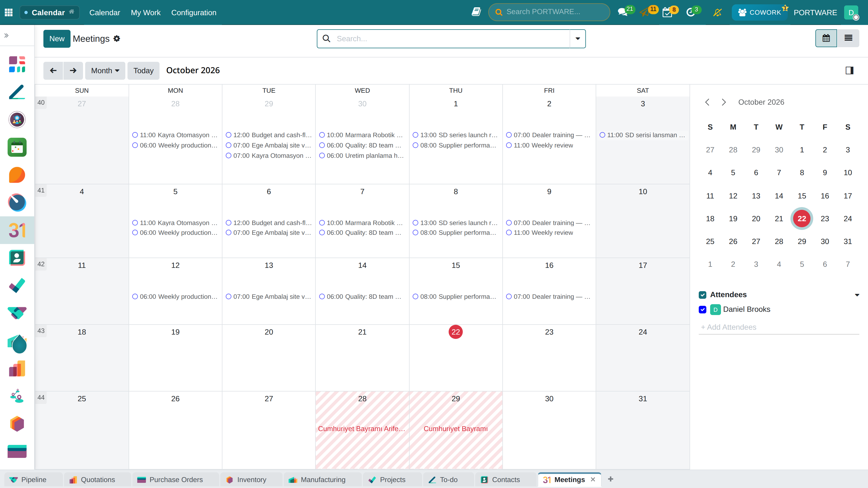Open the knowledge book icon in top bar

point(476,12)
